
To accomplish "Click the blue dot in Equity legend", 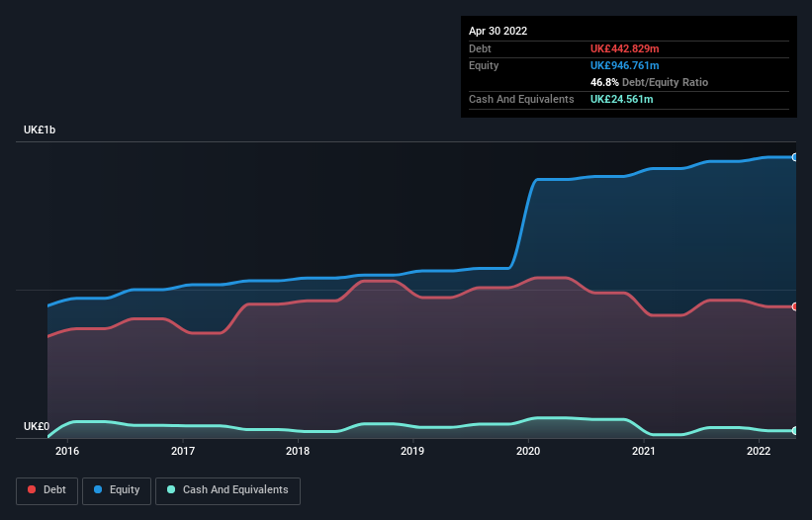I will (x=98, y=489).
